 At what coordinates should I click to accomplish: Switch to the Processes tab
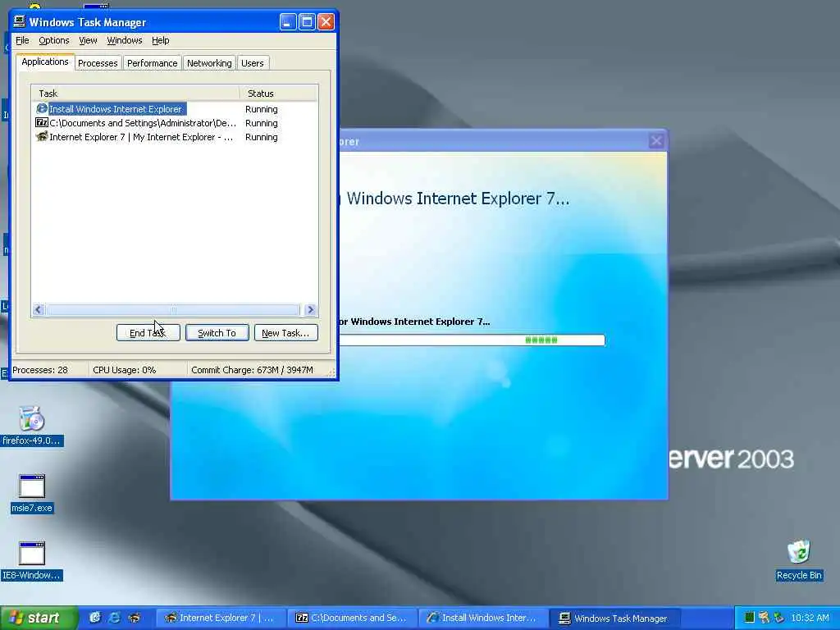(98, 63)
